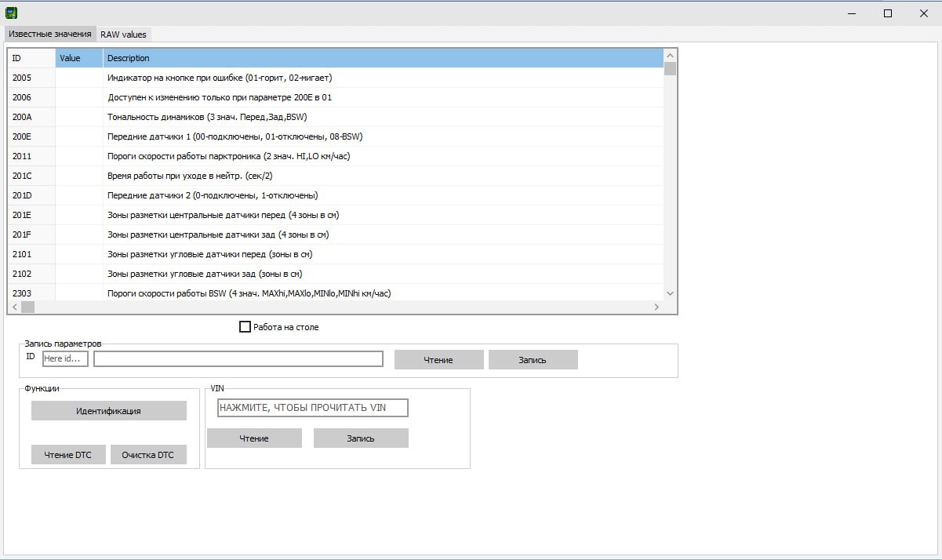The image size is (942, 560).
Task: Click Чтение button in Запись параметров group
Action: coord(438,360)
